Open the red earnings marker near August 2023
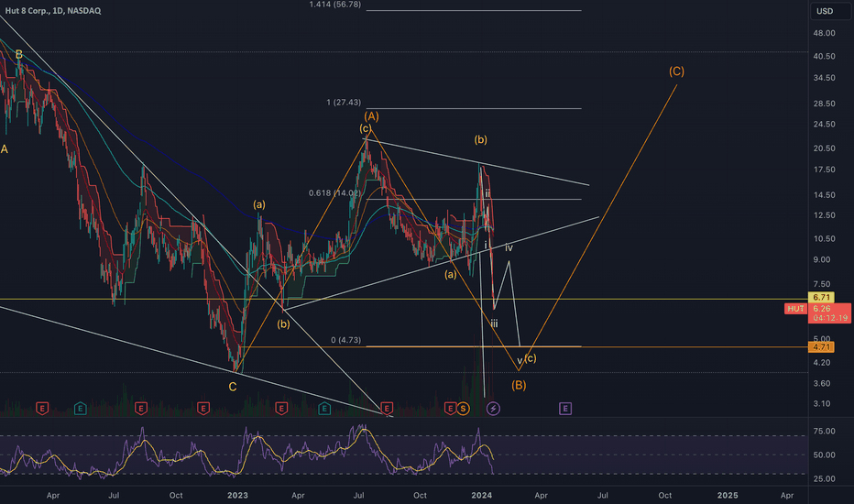854x504 pixels. (x=387, y=408)
